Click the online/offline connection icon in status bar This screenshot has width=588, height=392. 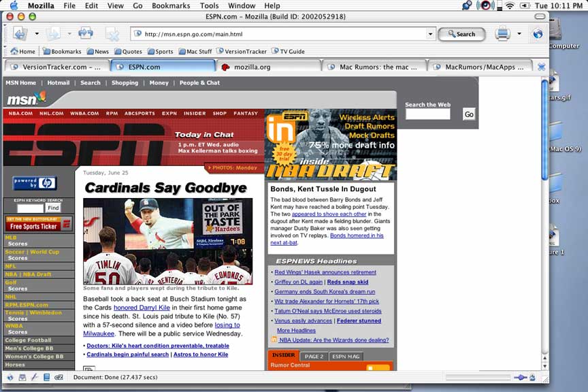(520, 378)
